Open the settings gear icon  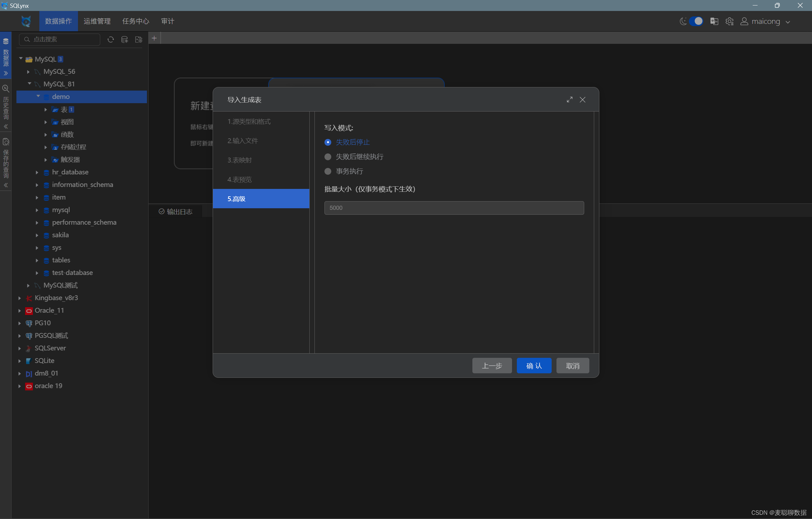[729, 22]
